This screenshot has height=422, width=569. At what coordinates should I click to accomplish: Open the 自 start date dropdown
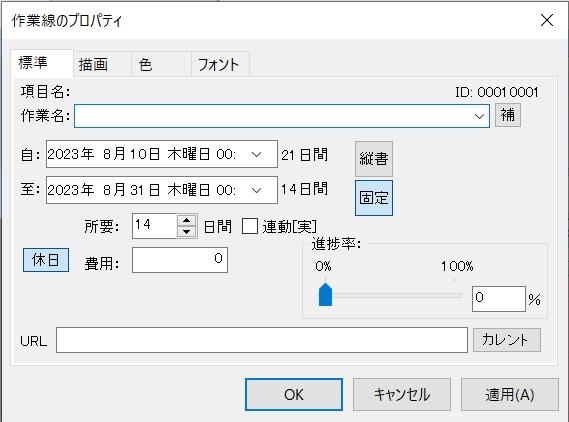pos(257,154)
